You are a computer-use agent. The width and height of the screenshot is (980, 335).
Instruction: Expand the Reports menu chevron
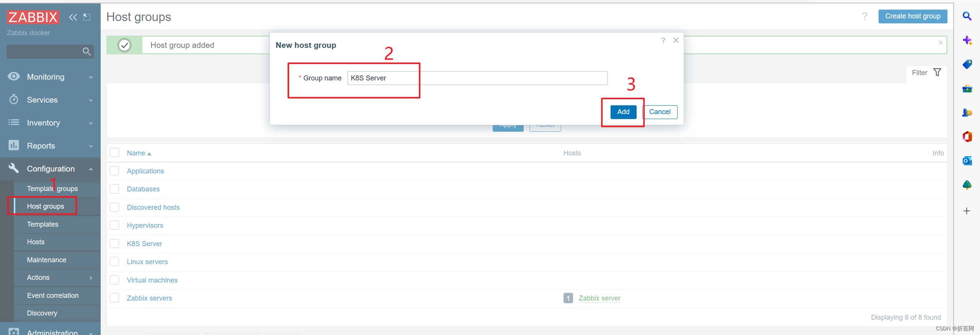91,146
